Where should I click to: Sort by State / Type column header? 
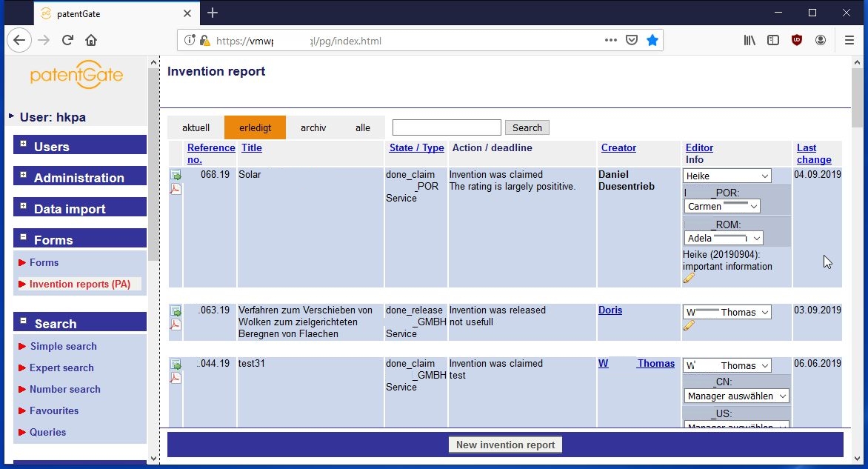[416, 148]
